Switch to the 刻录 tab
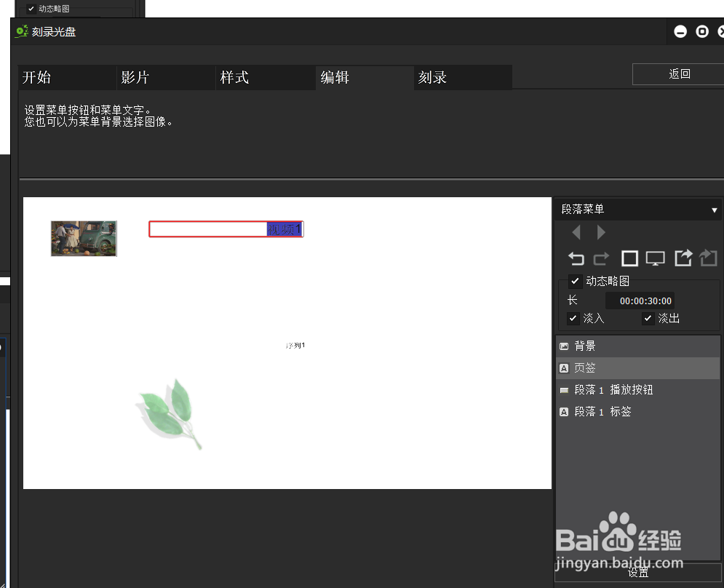The width and height of the screenshot is (724, 588). [x=432, y=77]
